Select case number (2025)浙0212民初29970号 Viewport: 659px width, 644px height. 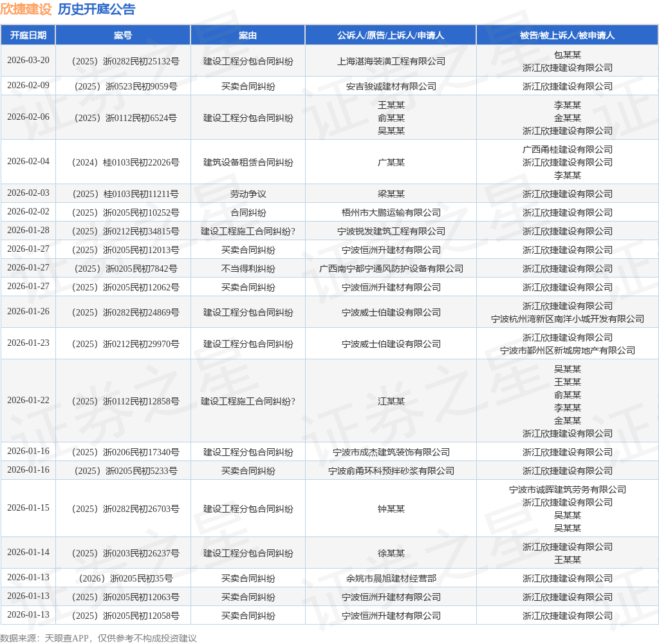click(125, 344)
